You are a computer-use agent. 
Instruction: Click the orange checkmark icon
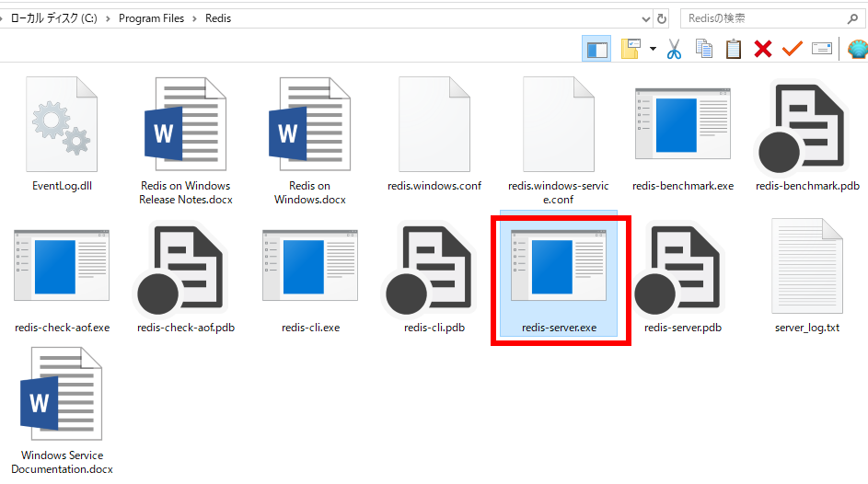pos(793,50)
